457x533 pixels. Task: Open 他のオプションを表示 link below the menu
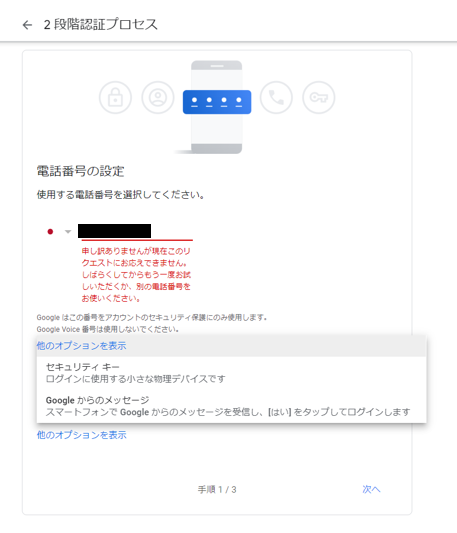pyautogui.click(x=82, y=435)
